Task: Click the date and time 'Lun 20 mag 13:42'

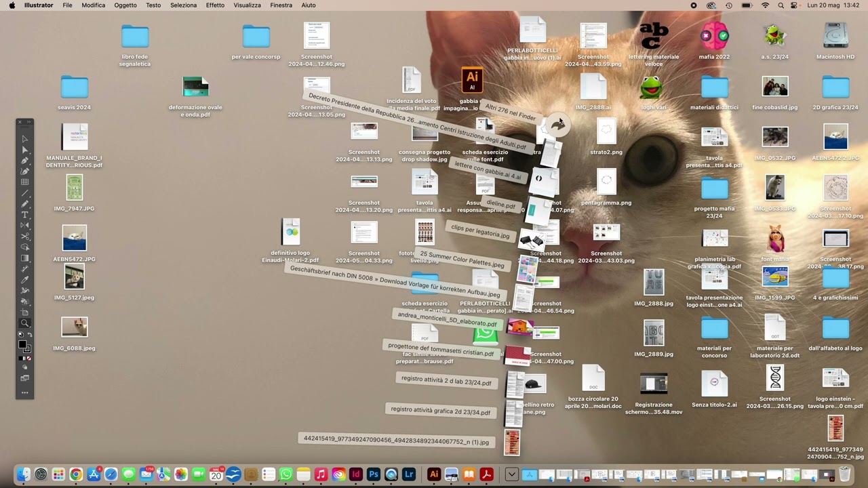Action: tap(833, 5)
